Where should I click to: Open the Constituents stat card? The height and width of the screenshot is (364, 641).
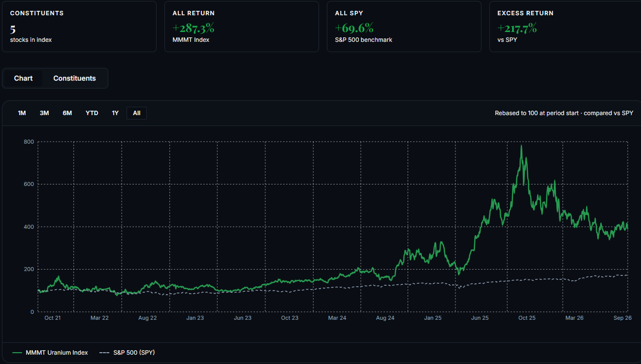click(x=79, y=27)
